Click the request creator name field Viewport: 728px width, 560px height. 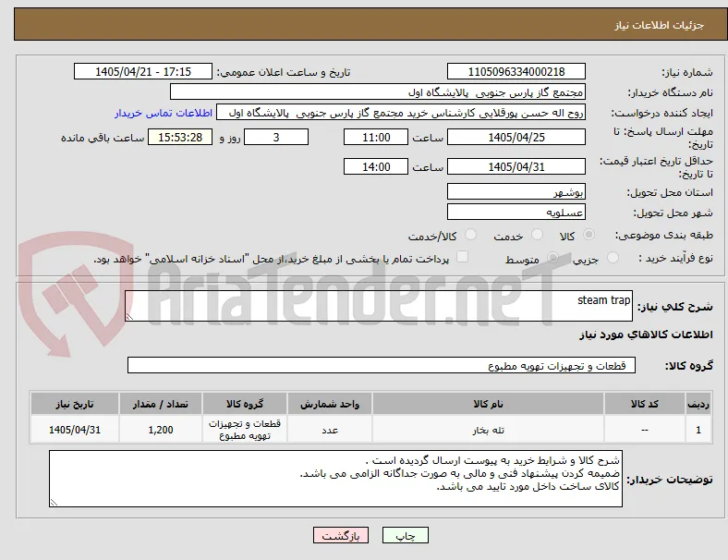tap(401, 113)
